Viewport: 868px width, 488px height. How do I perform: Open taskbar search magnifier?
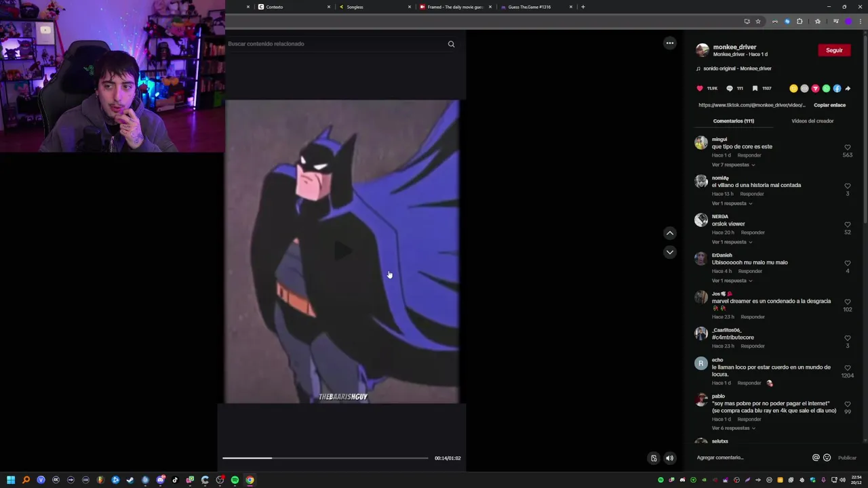(26, 480)
